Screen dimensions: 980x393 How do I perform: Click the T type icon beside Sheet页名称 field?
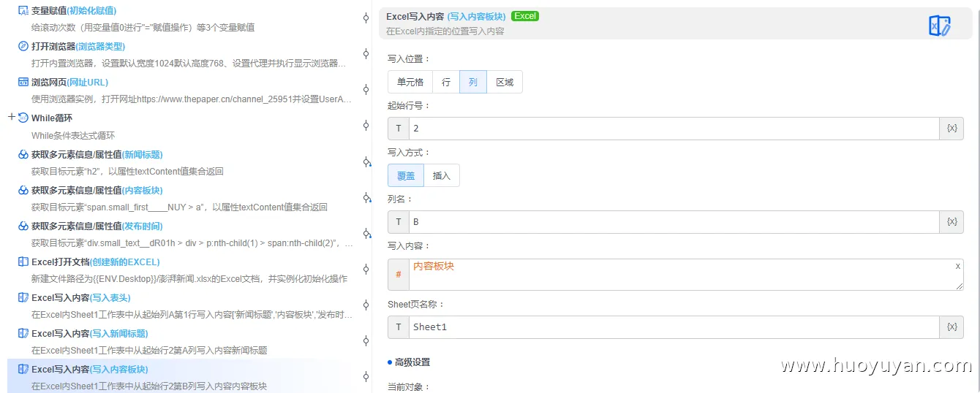tap(399, 327)
